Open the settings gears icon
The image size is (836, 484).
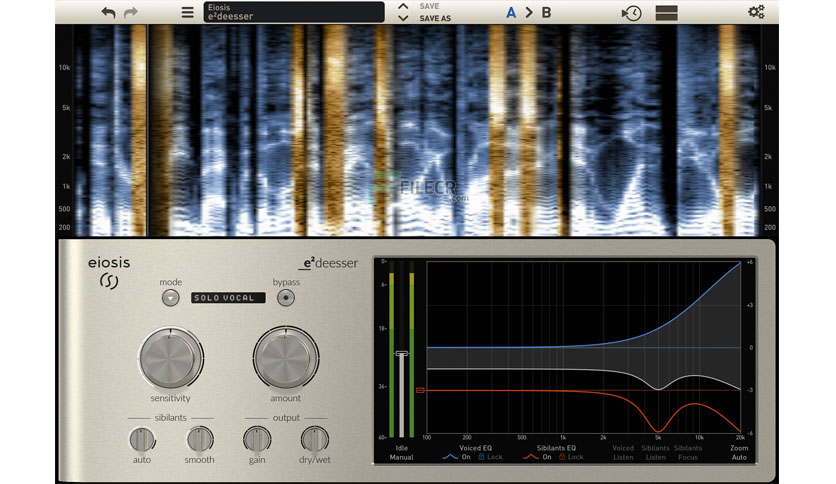pyautogui.click(x=757, y=12)
